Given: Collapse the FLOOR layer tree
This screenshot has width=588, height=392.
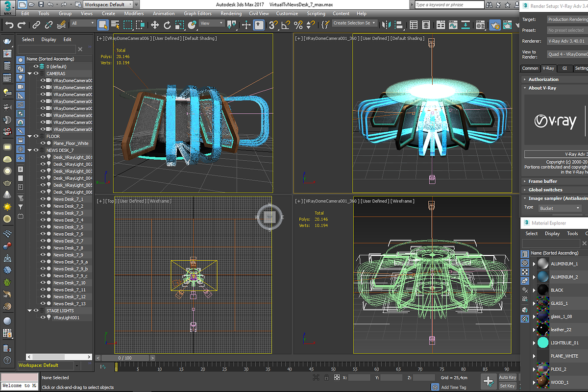Looking at the screenshot, I should [x=29, y=136].
